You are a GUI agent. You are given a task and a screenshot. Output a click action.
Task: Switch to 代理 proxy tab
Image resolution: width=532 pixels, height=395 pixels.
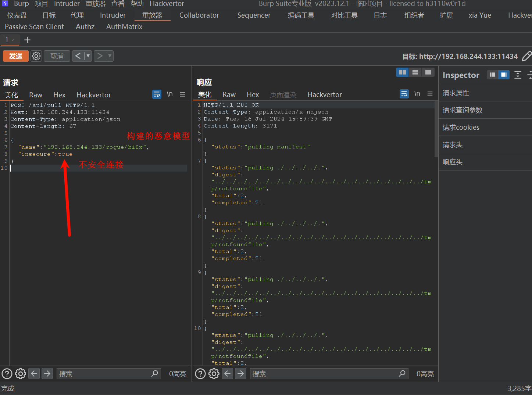coord(77,15)
